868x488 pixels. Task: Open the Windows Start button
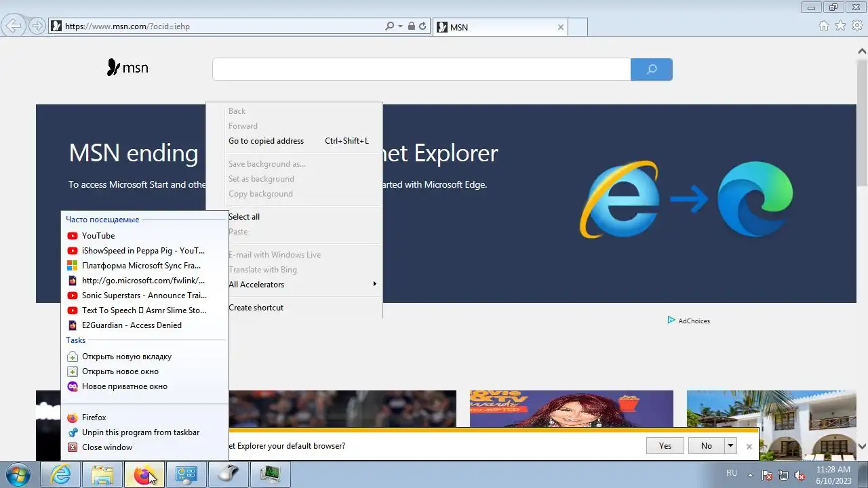point(18,475)
